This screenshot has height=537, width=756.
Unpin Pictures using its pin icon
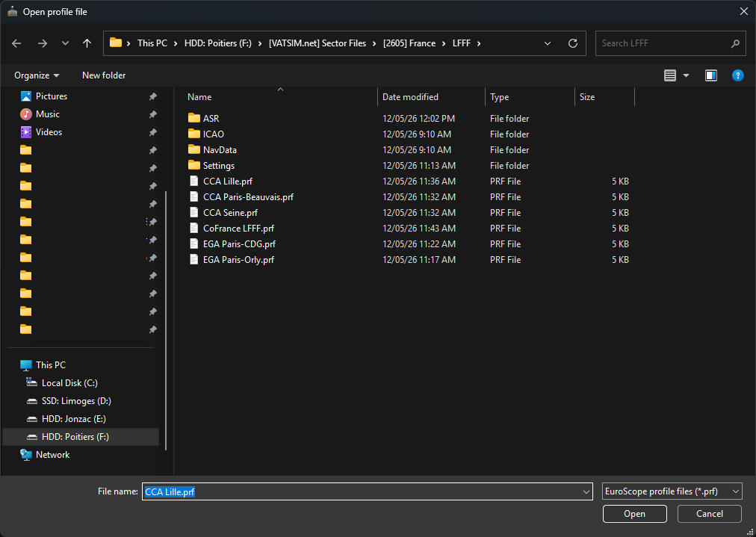point(153,96)
